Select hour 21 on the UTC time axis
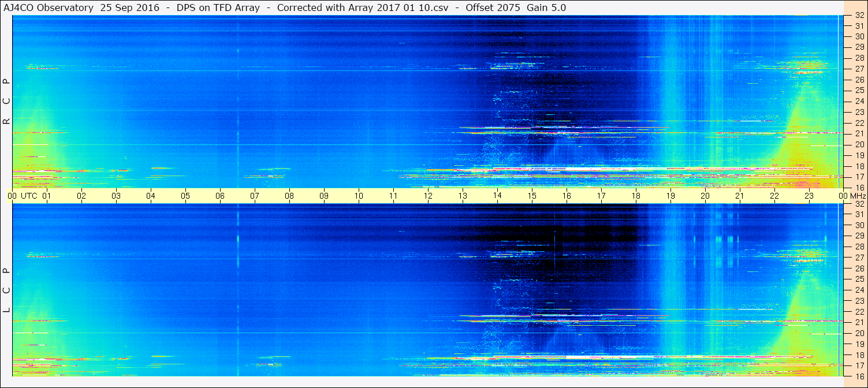This screenshot has width=868, height=388. coord(740,196)
